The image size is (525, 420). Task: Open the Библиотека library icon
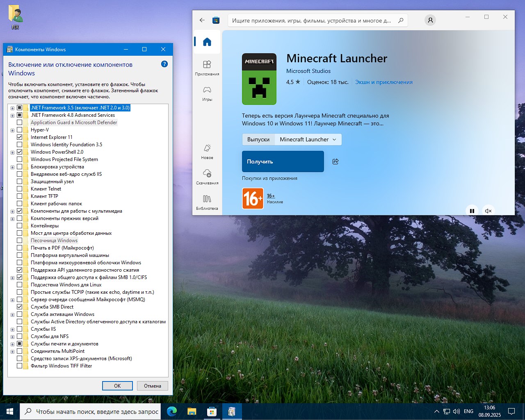click(207, 199)
